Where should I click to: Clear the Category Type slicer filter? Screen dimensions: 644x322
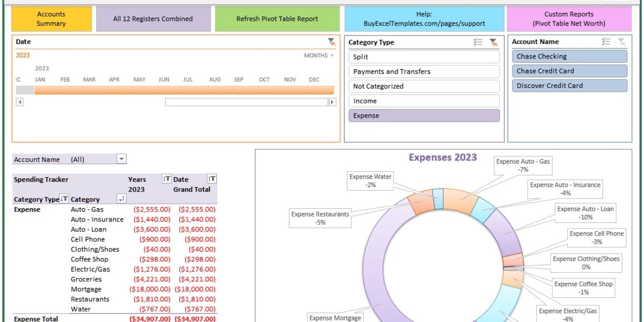(494, 42)
